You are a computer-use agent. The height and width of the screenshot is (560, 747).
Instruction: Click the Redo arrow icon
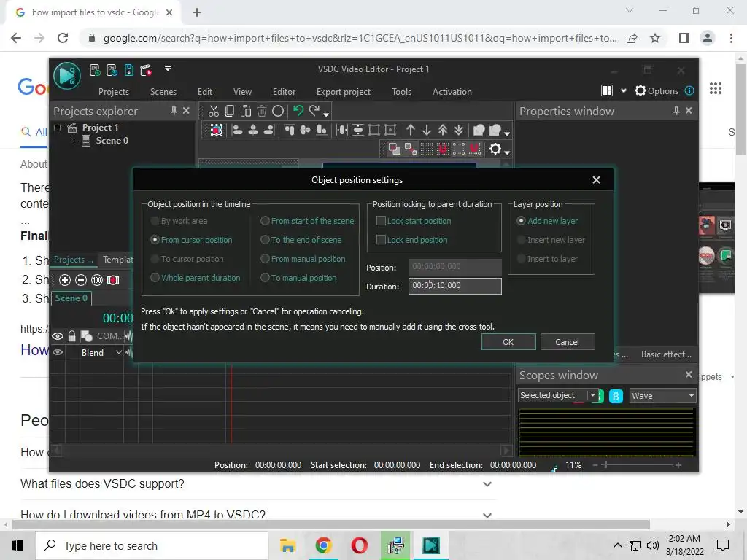[x=314, y=112]
